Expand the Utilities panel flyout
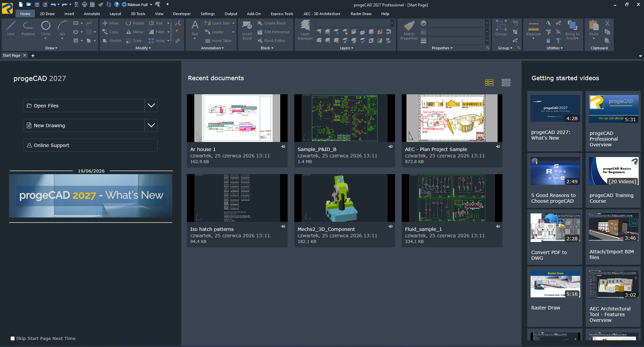644x347 pixels. (x=555, y=48)
